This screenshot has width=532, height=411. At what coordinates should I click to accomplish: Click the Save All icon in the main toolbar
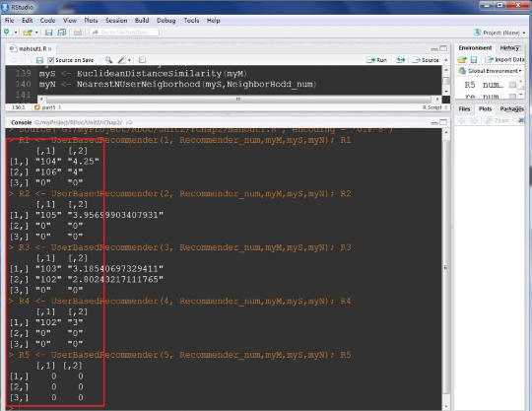(x=62, y=33)
